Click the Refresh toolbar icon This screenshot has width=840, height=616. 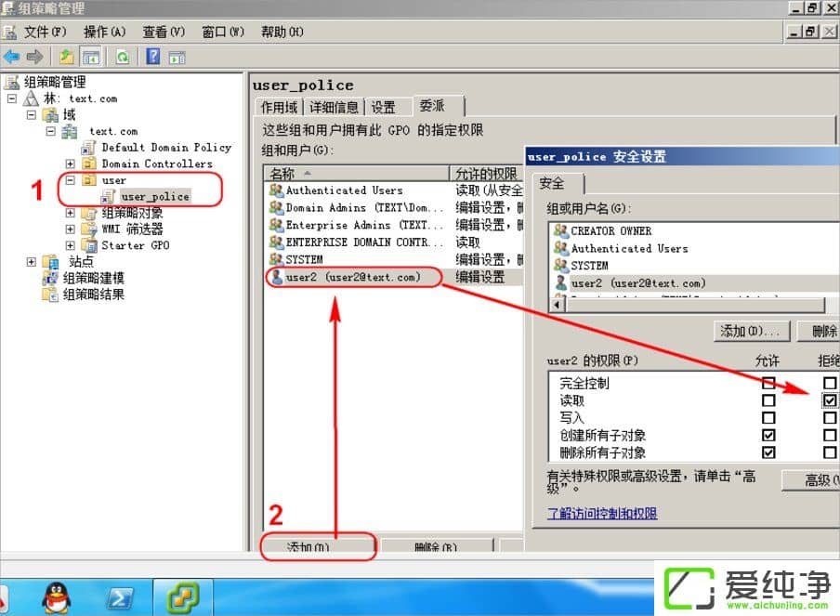point(122,57)
